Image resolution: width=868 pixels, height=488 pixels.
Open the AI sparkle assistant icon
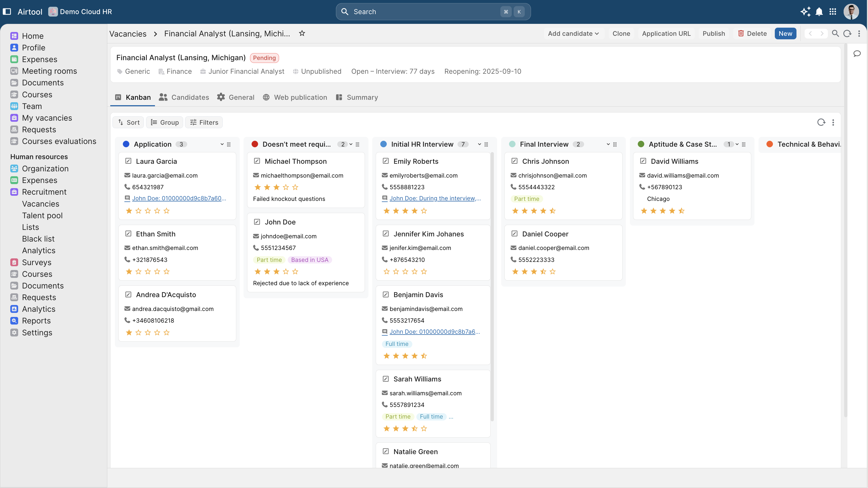[x=805, y=11]
